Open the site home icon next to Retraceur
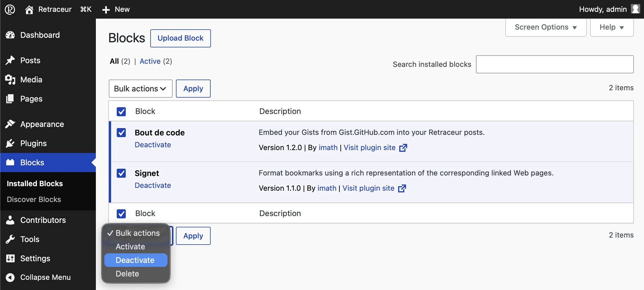The image size is (644, 290). point(29,10)
